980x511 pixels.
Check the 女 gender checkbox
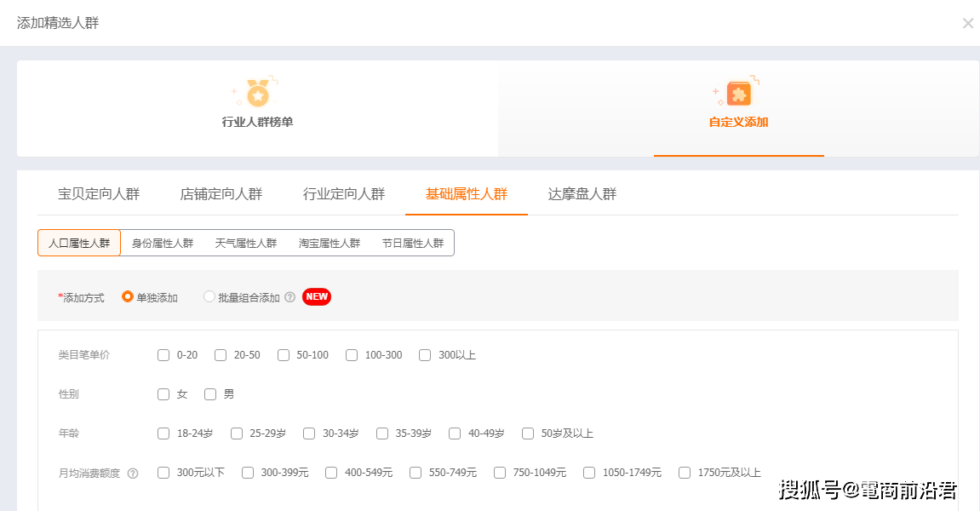(163, 394)
